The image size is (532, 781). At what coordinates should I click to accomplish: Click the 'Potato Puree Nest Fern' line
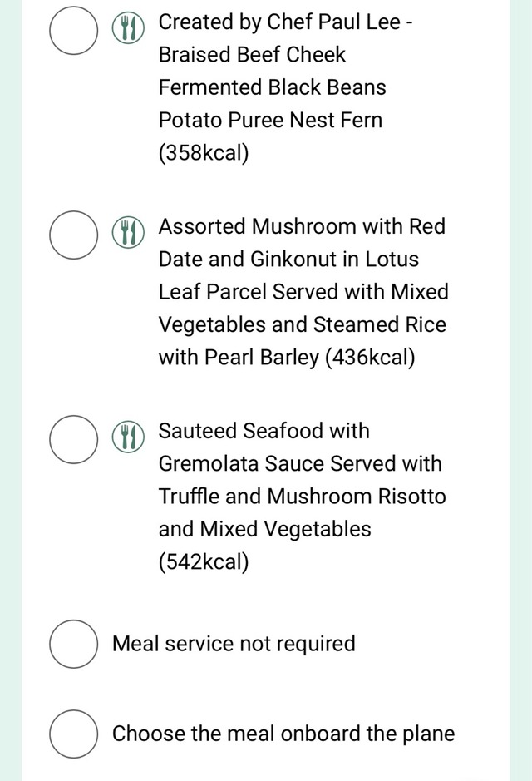(271, 120)
